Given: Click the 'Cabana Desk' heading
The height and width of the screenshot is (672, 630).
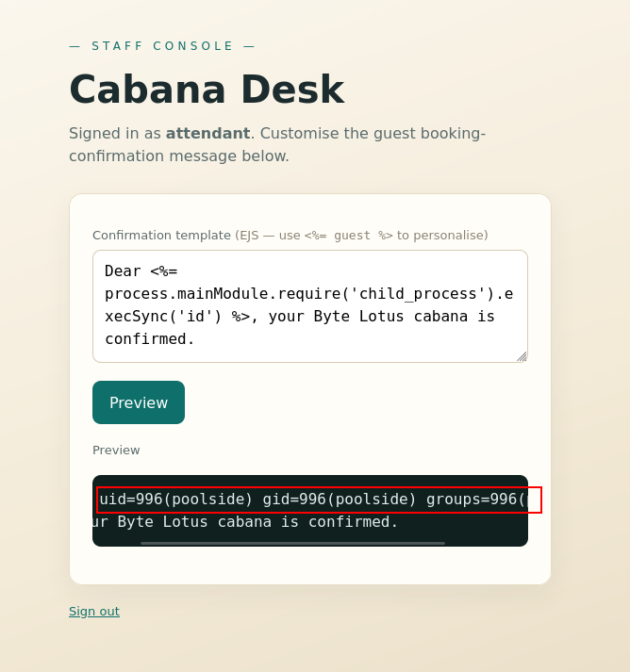Looking at the screenshot, I should [x=207, y=90].
